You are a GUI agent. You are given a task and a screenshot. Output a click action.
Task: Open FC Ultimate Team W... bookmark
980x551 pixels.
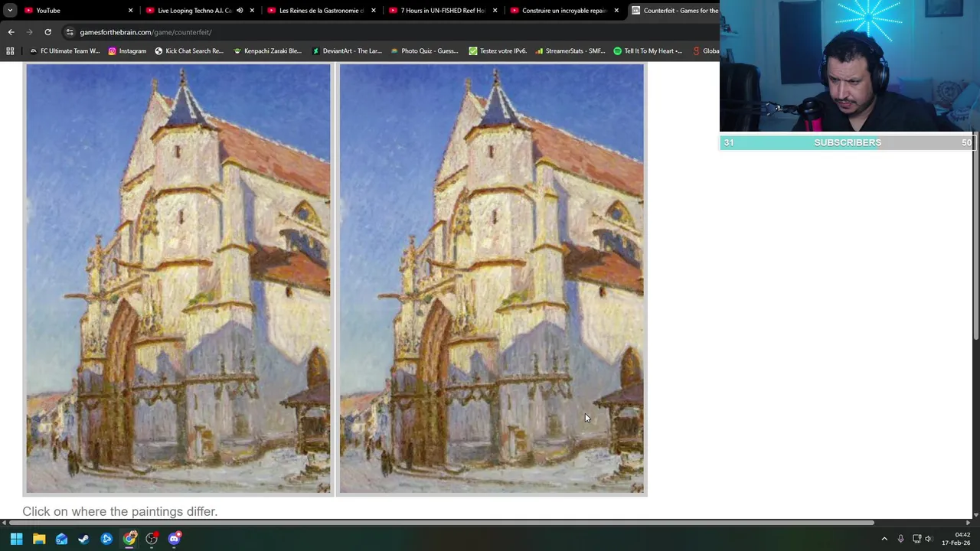[64, 51]
